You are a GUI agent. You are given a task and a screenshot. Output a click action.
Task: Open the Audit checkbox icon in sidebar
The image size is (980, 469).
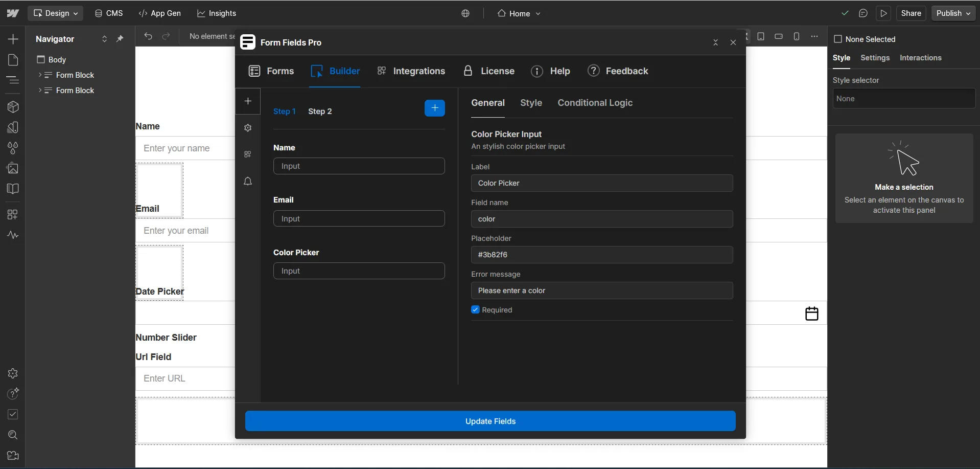click(13, 414)
